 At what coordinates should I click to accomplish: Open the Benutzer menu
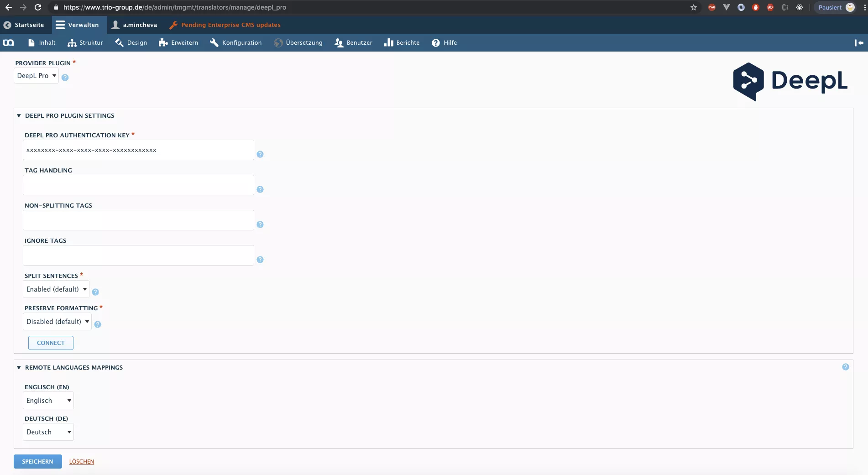[x=353, y=42]
